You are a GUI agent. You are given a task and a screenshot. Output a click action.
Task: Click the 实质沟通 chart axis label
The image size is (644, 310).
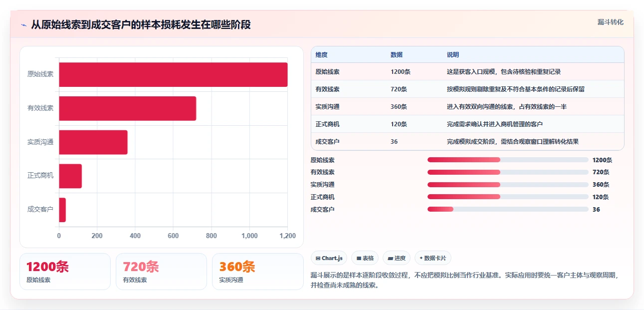coord(40,142)
